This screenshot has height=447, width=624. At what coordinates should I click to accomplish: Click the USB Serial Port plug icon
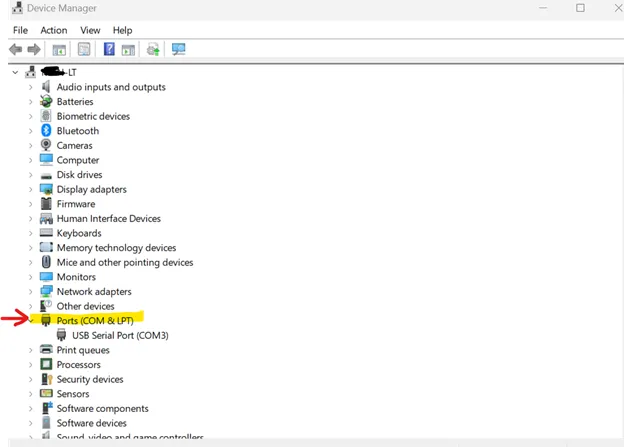point(61,335)
